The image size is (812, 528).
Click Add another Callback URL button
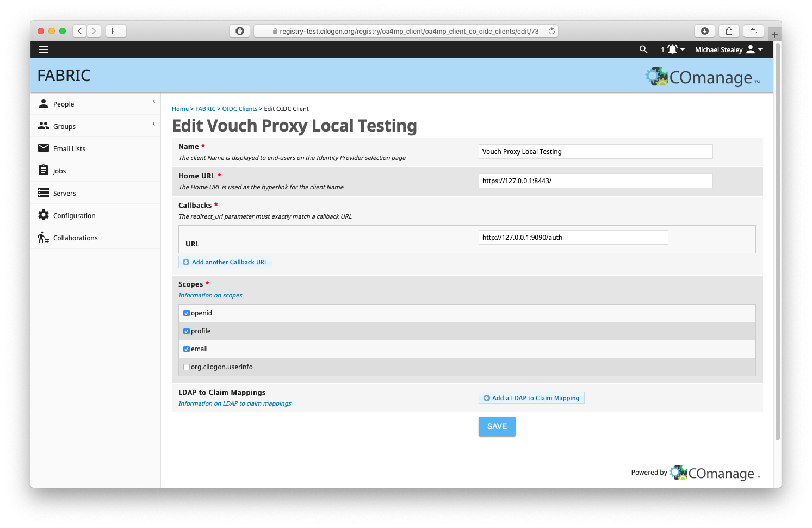(225, 262)
